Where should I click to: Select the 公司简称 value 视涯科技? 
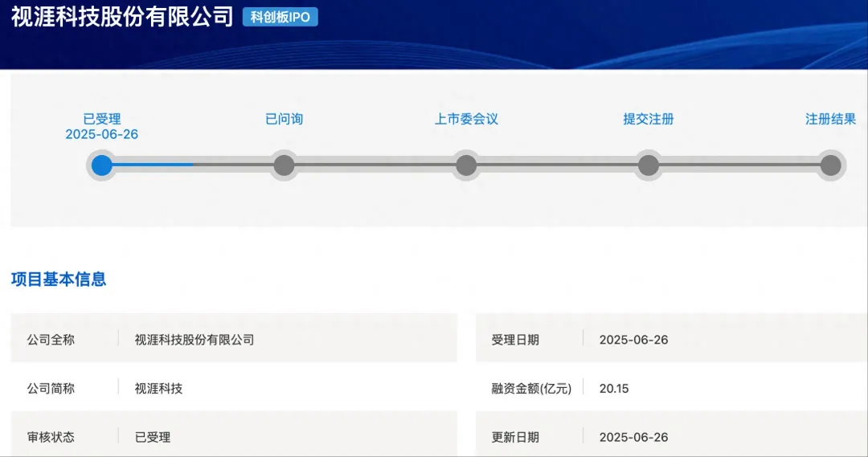click(x=158, y=389)
